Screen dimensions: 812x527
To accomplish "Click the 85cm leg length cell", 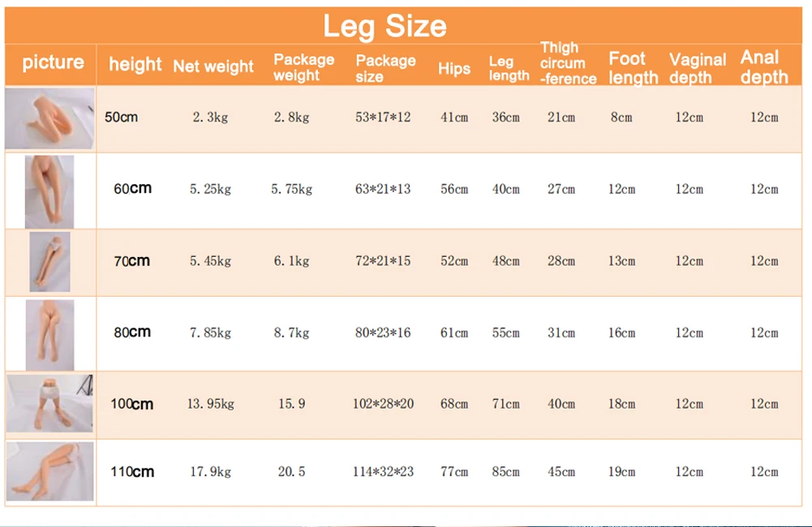I will [505, 472].
